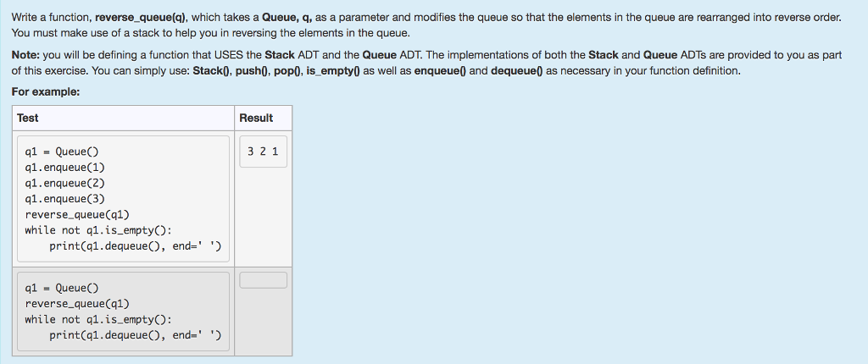Click the "q1.enqueue(3)" code line
The width and height of the screenshot is (868, 364).
tap(64, 199)
